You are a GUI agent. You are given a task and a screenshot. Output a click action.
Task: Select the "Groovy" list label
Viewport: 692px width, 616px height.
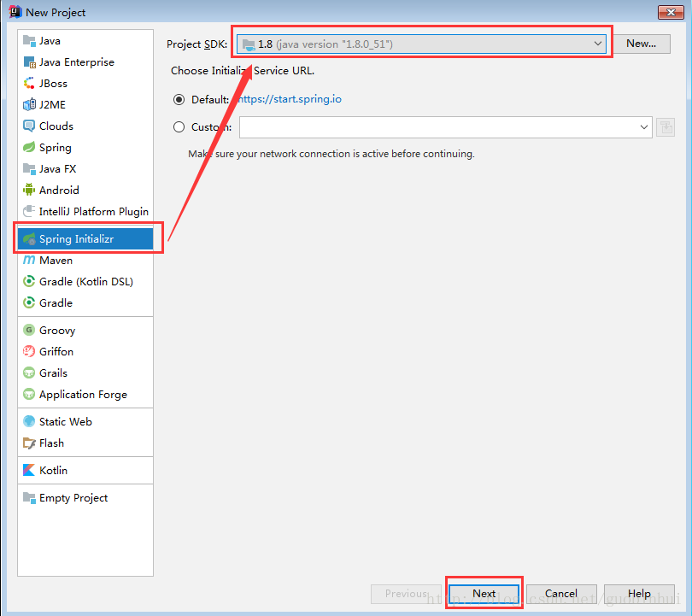click(x=57, y=331)
